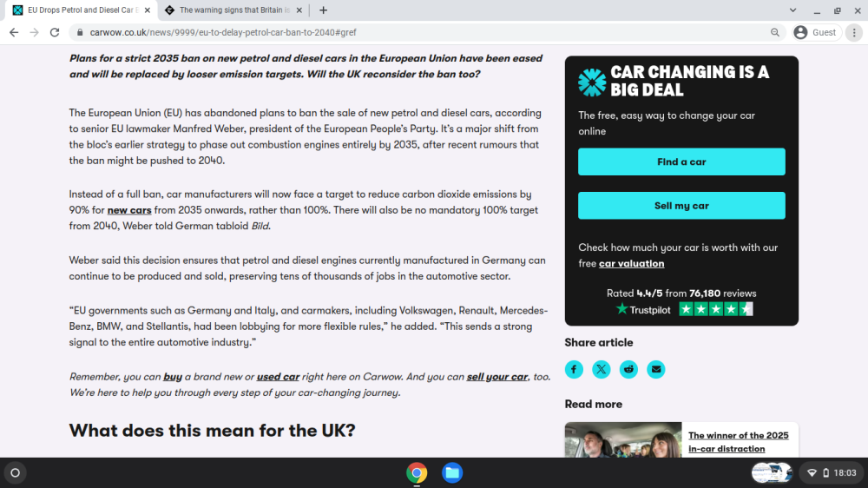Reload the current page
Viewport: 868px width, 488px height.
pos(55,33)
